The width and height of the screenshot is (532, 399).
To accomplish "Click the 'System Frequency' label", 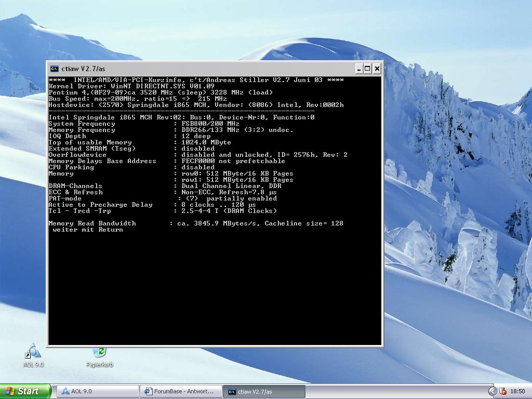I will pos(82,124).
